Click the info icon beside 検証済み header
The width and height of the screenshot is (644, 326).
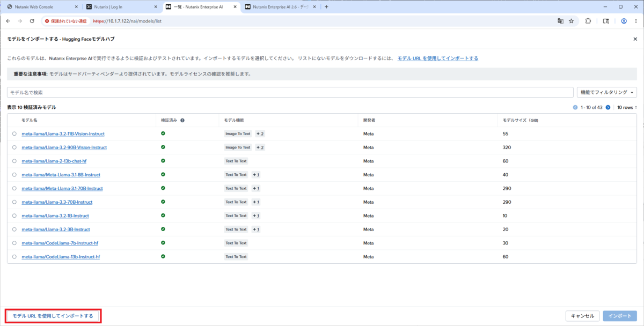[x=182, y=120]
